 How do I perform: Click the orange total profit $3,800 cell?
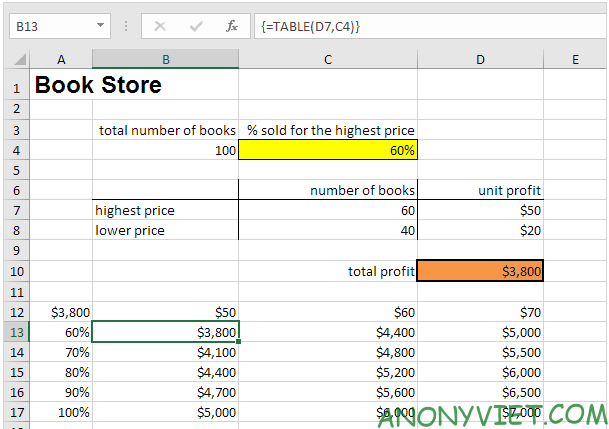coord(480,271)
